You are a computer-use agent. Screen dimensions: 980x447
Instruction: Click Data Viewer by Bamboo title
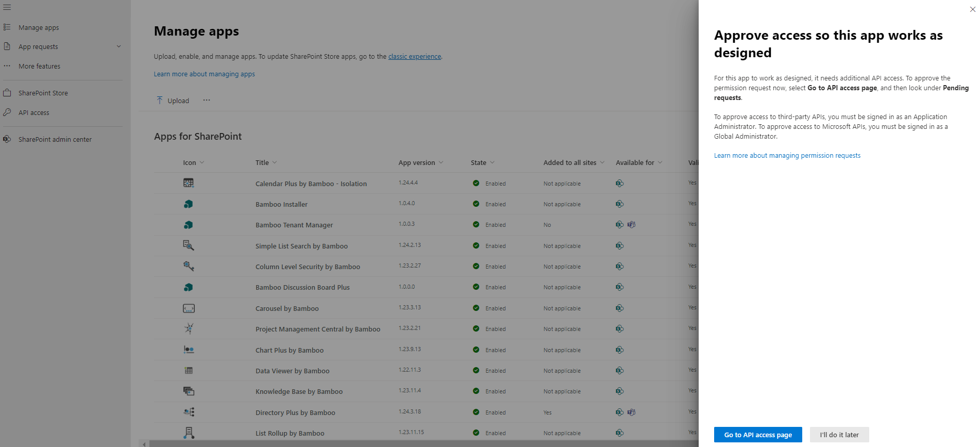point(292,371)
